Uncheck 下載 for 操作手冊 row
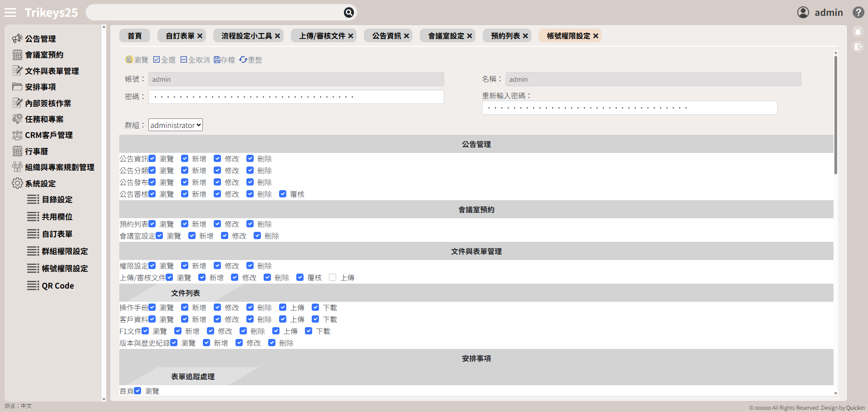 coord(315,307)
